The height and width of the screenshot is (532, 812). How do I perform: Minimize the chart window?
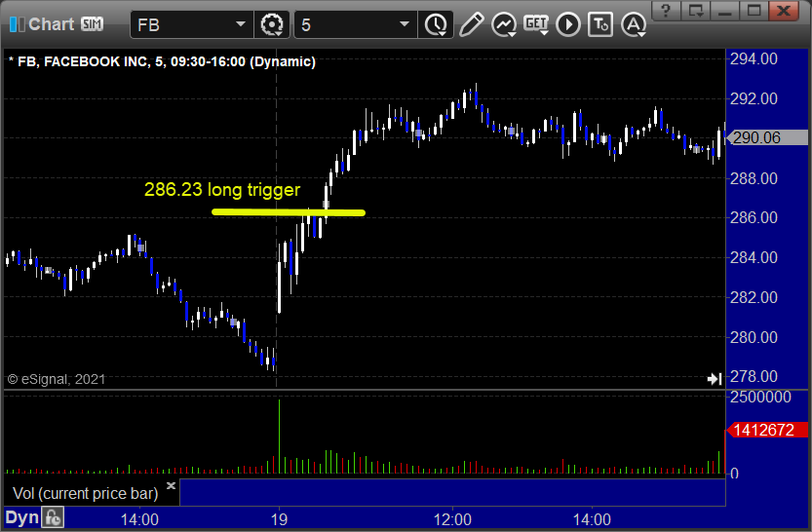tap(725, 10)
